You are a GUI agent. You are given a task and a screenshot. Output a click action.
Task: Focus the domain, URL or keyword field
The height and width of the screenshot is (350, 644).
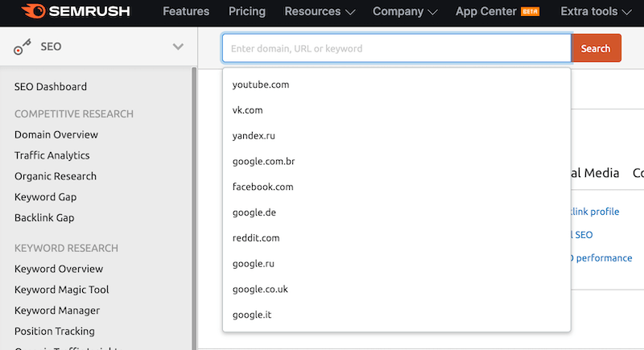(396, 48)
